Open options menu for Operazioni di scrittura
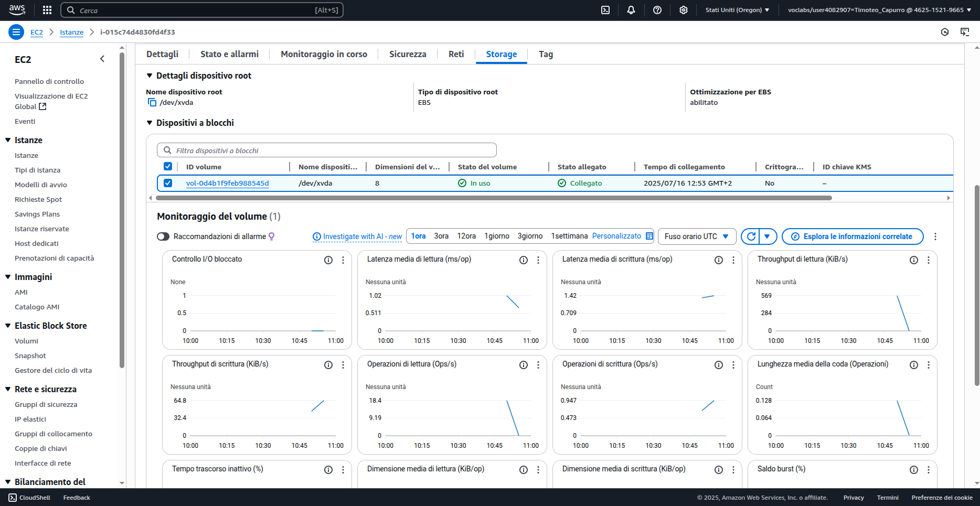This screenshot has height=506, width=980. pyautogui.click(x=733, y=365)
